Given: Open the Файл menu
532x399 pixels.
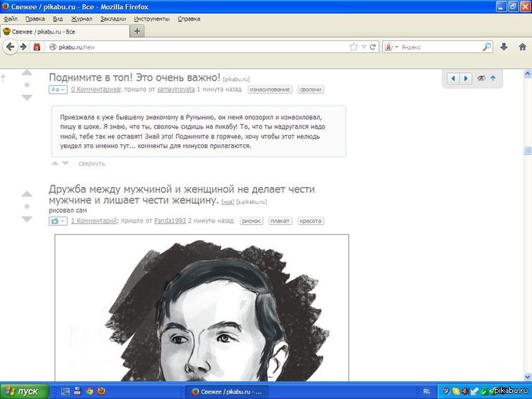Looking at the screenshot, I should click(x=11, y=19).
